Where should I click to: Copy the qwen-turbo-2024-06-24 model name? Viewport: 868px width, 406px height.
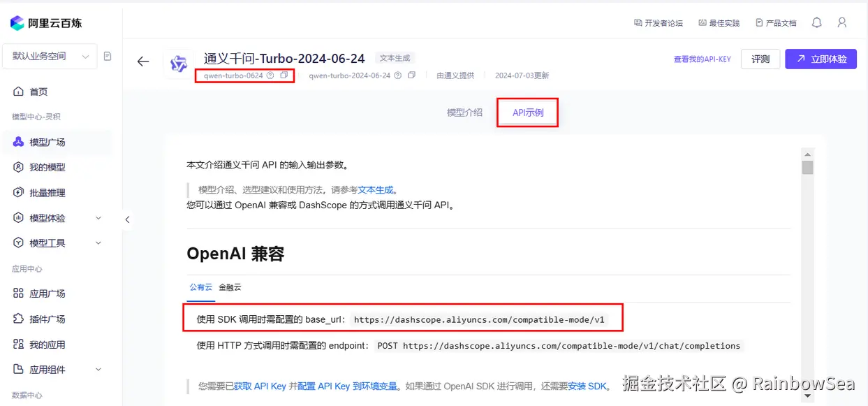tap(411, 75)
